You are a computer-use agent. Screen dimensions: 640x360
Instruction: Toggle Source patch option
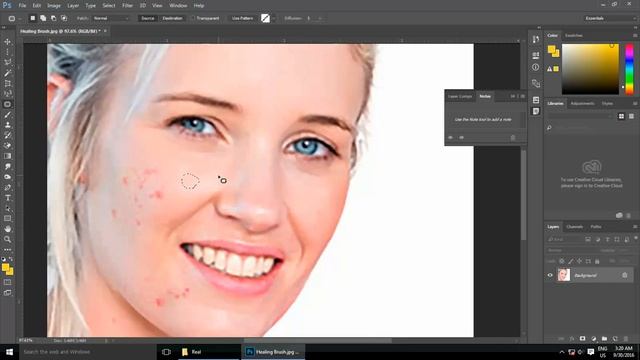[x=148, y=18]
